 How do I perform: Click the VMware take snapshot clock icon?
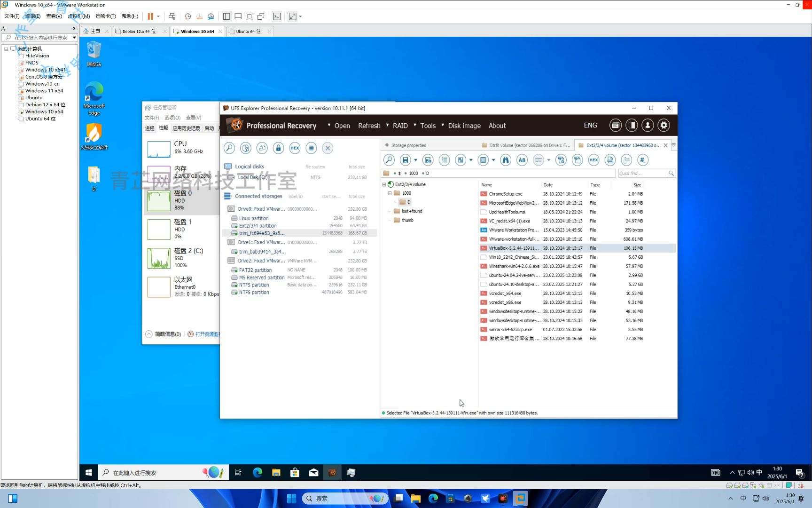187,16
